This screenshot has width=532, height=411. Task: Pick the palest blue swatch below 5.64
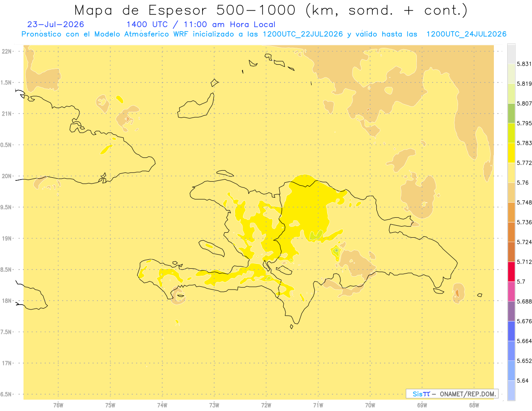tap(511, 391)
